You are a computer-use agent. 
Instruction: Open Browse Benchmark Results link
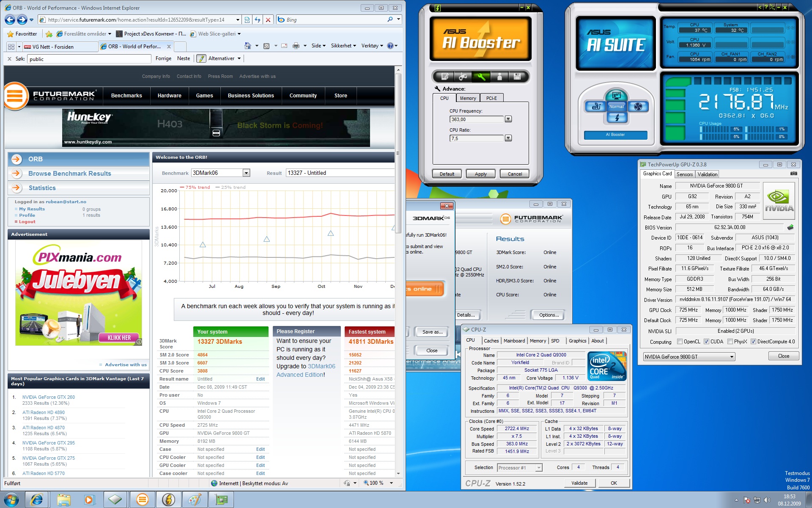(70, 174)
